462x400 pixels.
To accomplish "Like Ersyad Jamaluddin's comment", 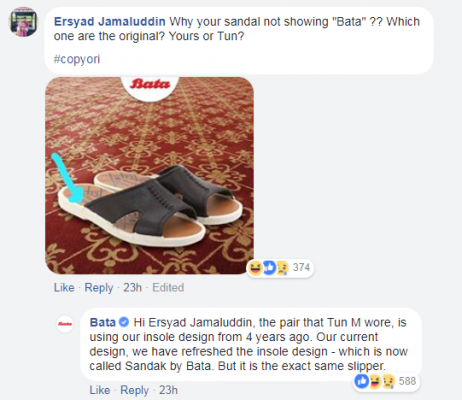I will (x=64, y=287).
